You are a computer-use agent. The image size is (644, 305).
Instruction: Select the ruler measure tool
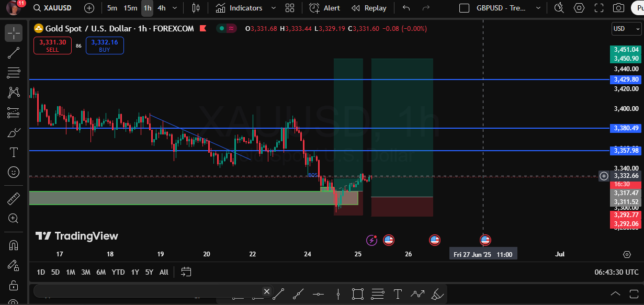click(x=14, y=199)
